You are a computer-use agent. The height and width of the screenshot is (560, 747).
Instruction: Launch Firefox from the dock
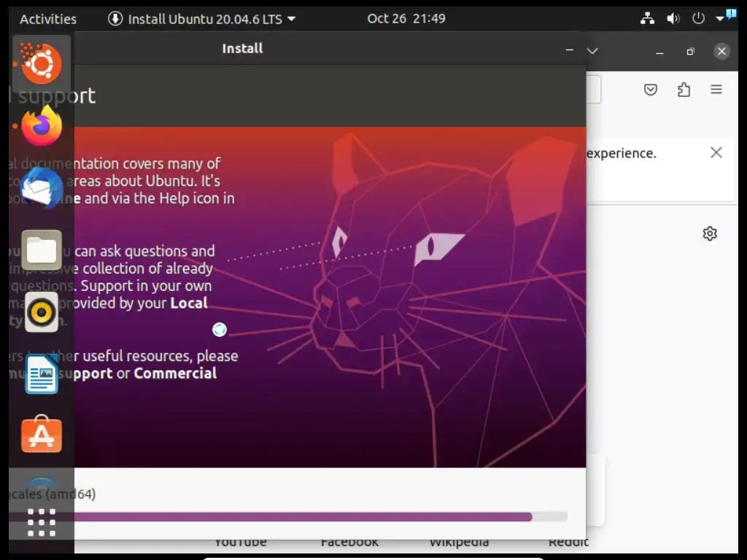tap(42, 126)
